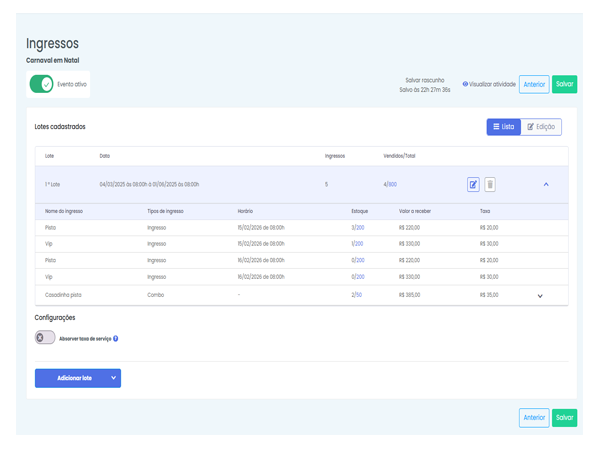Click the bottom Salvar button
Viewport: 600px width, 450px height.
[x=564, y=417]
